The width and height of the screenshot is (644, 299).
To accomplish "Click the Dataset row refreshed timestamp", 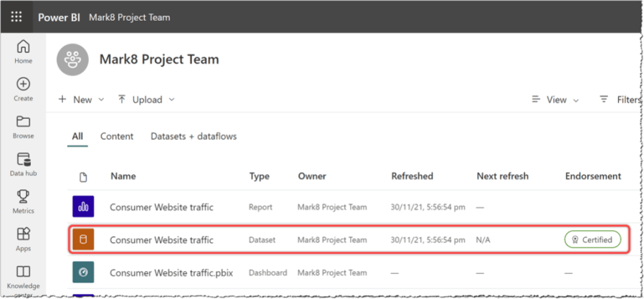I will 428,240.
